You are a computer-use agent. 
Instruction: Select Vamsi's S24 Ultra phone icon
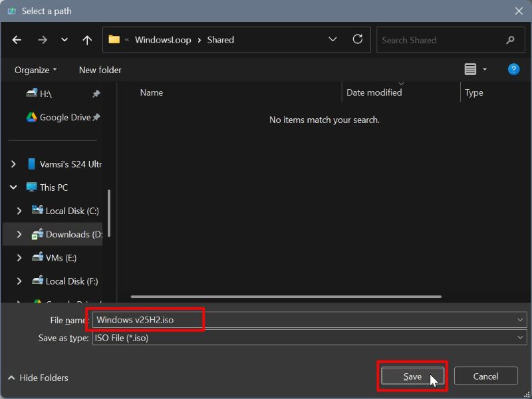pos(31,164)
